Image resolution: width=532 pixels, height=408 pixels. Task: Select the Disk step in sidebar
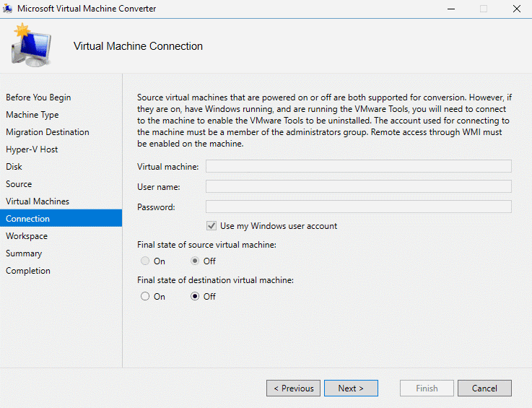coord(14,167)
